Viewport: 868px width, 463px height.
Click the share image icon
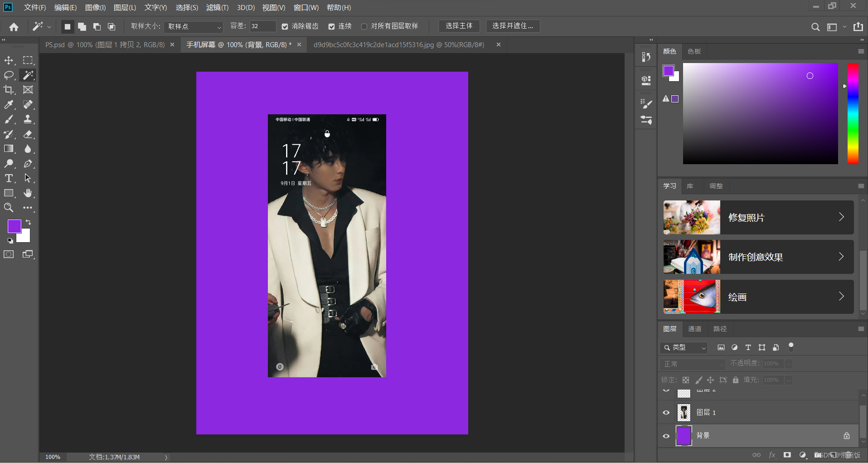[x=858, y=27]
